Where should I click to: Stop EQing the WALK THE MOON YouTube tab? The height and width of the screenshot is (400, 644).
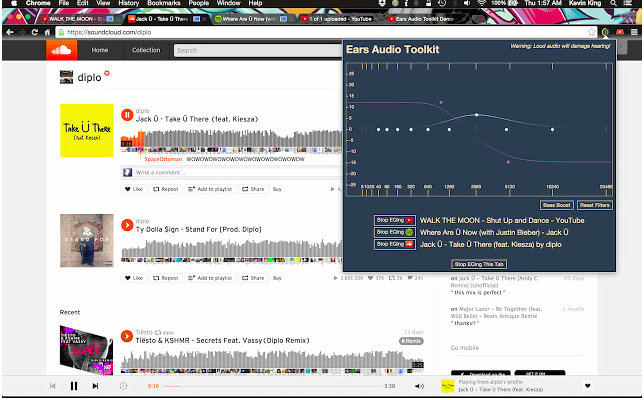395,220
